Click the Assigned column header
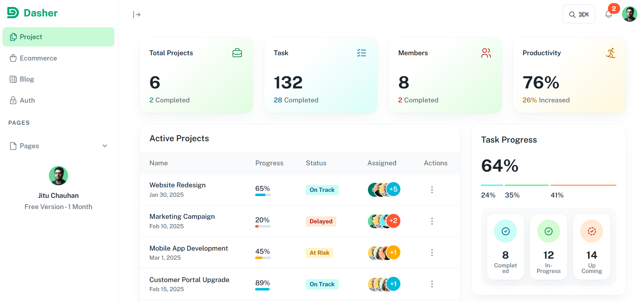 click(382, 163)
